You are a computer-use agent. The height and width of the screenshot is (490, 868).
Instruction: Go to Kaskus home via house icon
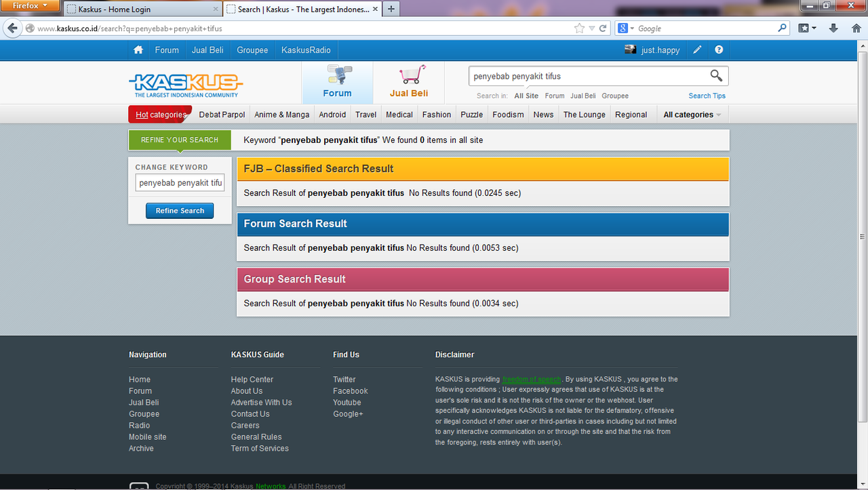click(138, 50)
